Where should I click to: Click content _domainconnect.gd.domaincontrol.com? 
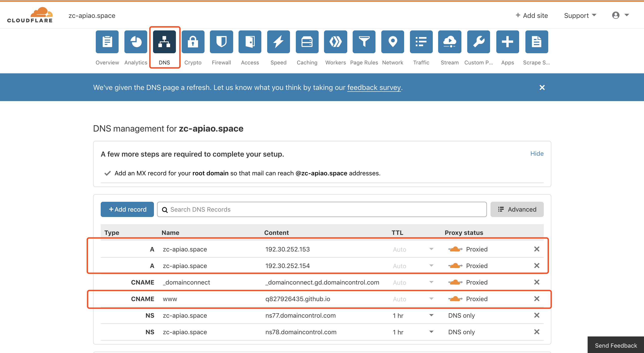pyautogui.click(x=322, y=282)
